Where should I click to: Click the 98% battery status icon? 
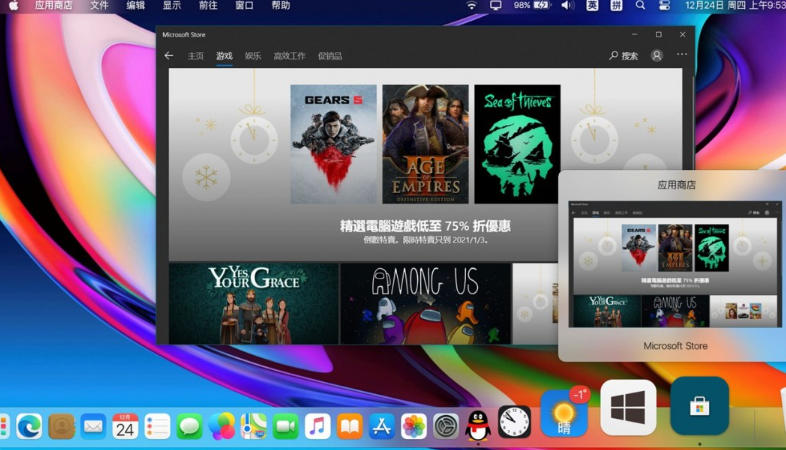click(x=532, y=6)
